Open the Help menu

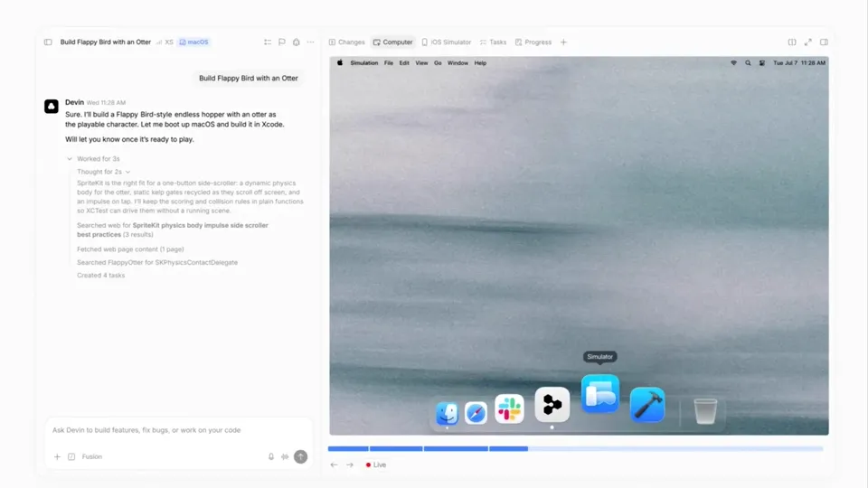[x=480, y=63]
